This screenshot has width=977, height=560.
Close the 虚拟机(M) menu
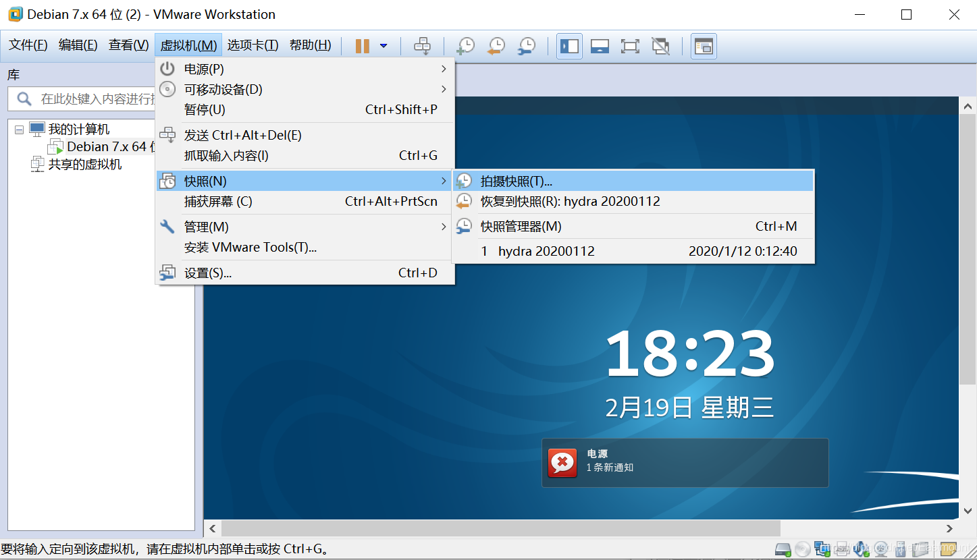click(x=188, y=45)
